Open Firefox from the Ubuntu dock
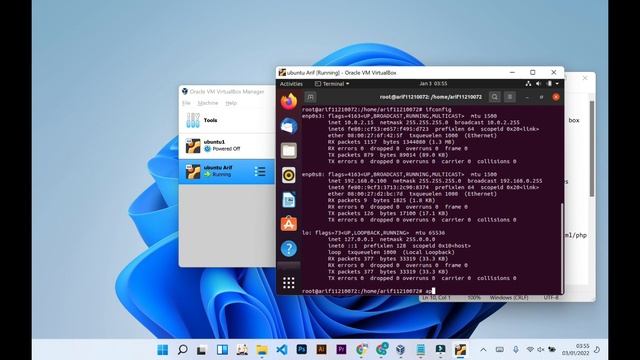This screenshot has height=360, width=640. 289,101
